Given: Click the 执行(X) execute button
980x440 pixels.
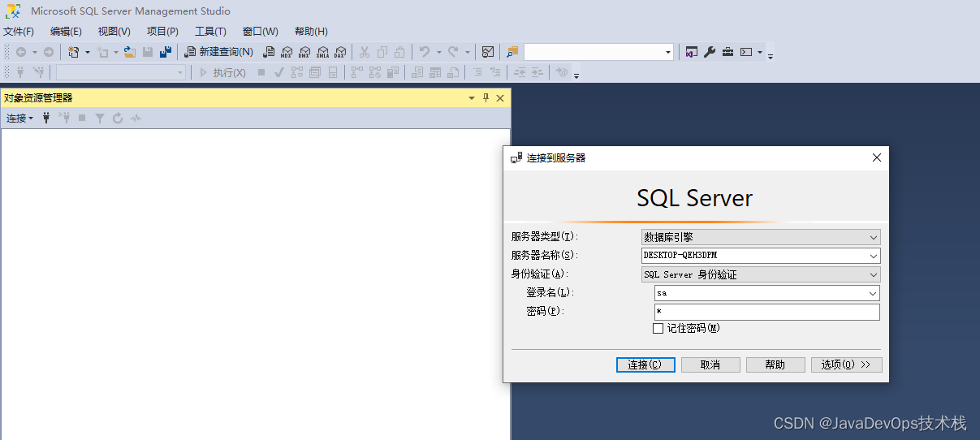Looking at the screenshot, I should coord(222,73).
